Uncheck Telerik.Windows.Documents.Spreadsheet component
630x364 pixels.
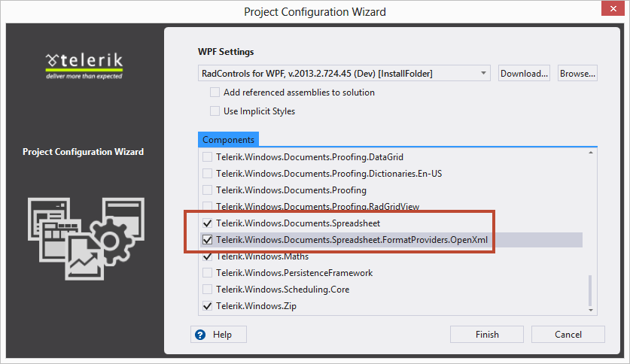point(208,223)
